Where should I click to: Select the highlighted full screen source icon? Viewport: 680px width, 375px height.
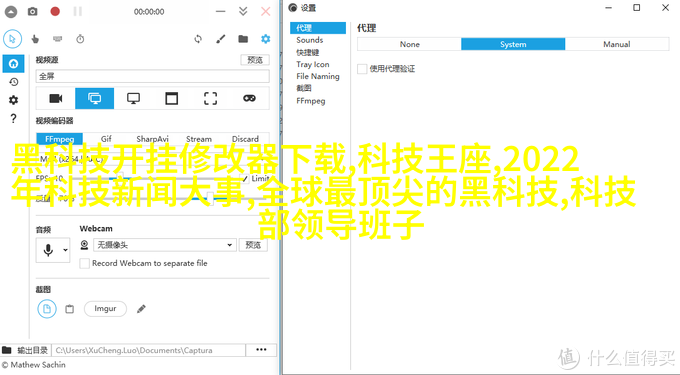(95, 98)
